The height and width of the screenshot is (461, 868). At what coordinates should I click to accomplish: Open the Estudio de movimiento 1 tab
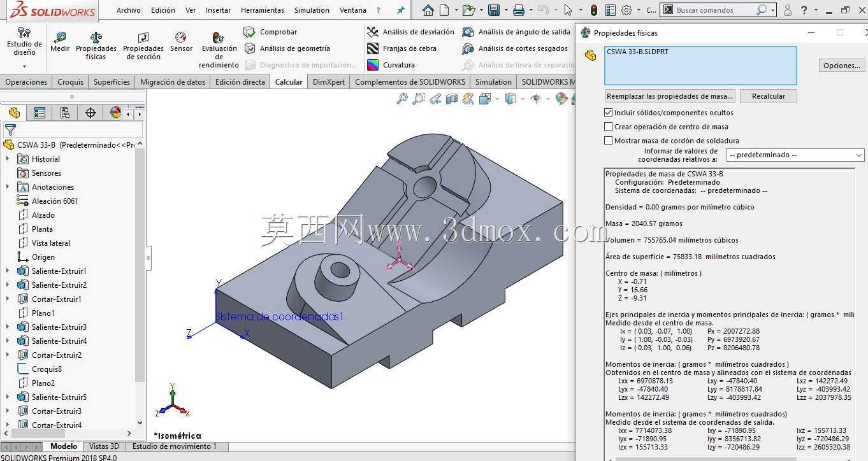coord(175,446)
